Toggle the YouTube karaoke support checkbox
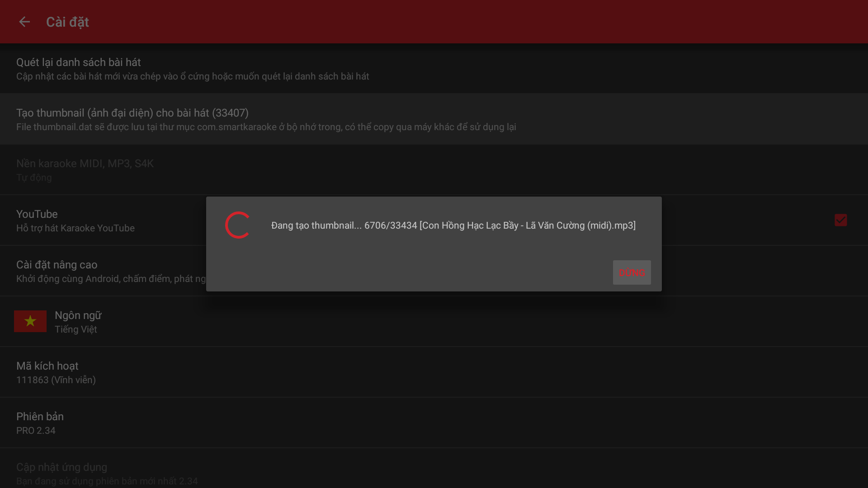The image size is (868, 488). point(841,220)
